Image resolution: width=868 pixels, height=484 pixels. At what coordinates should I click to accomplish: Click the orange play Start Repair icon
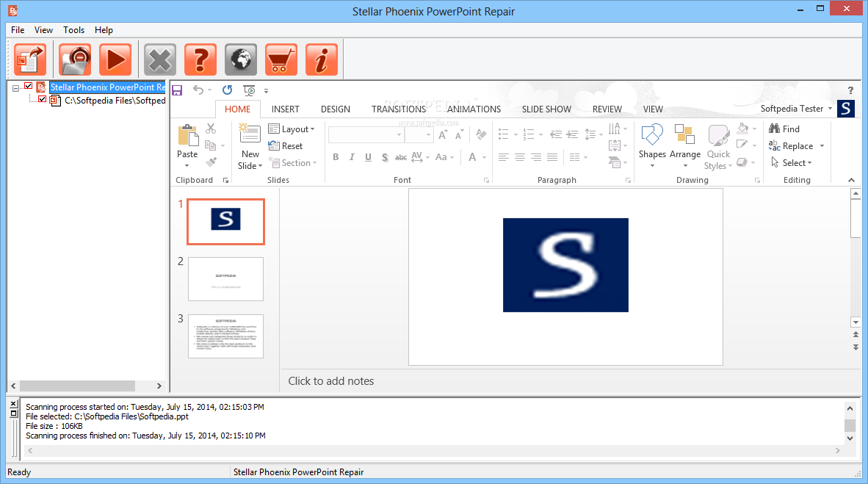click(115, 59)
